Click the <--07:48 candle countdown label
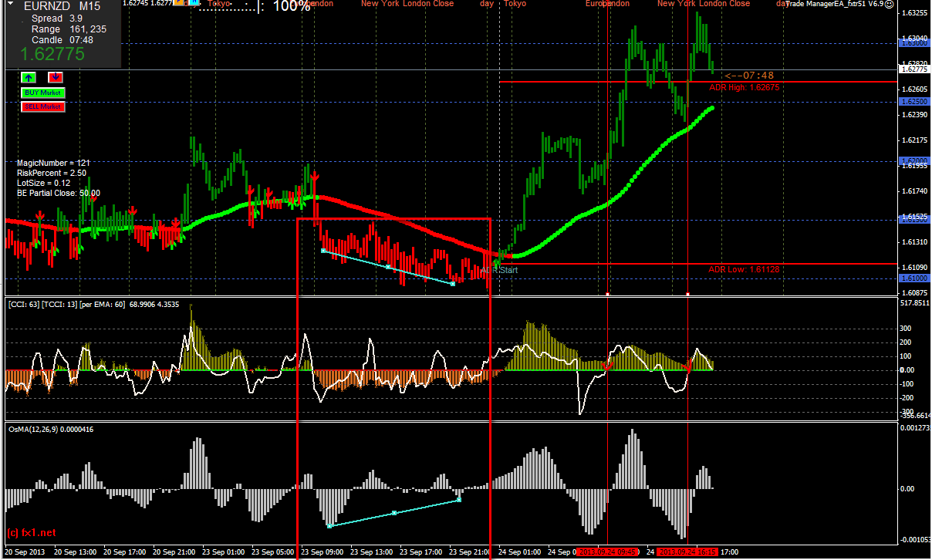The image size is (932, 560). 748,75
